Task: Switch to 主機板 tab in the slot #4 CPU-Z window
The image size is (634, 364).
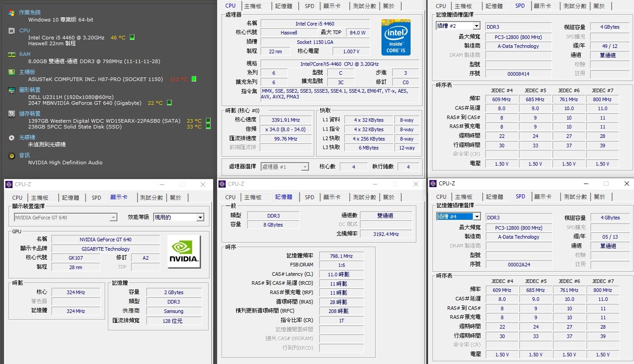Action: coord(463,197)
